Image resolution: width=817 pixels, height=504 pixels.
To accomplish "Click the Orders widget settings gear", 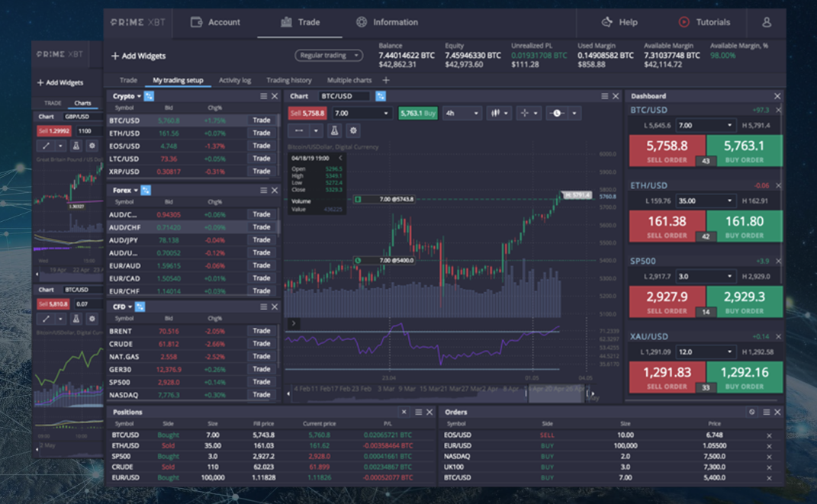I will tap(752, 412).
